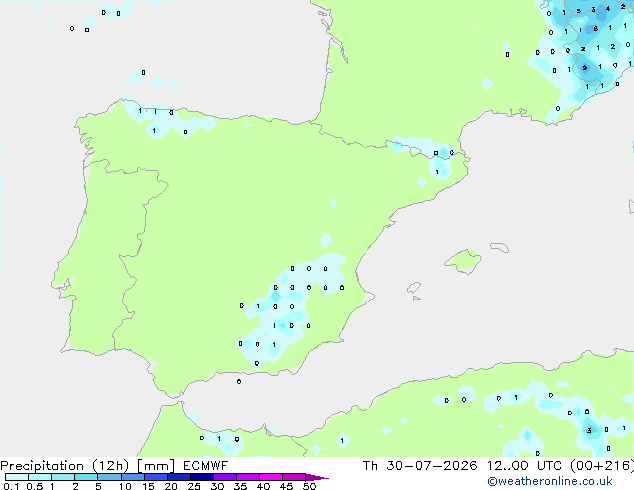Select the over-50 mm legend arrow tip
The width and height of the screenshot is (634, 490).
pos(317,477)
